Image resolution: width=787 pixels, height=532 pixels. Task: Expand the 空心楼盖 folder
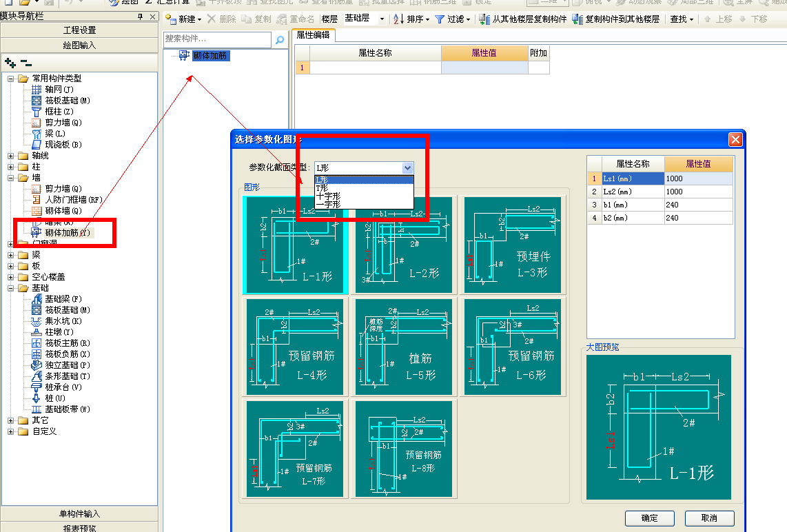coord(10,277)
